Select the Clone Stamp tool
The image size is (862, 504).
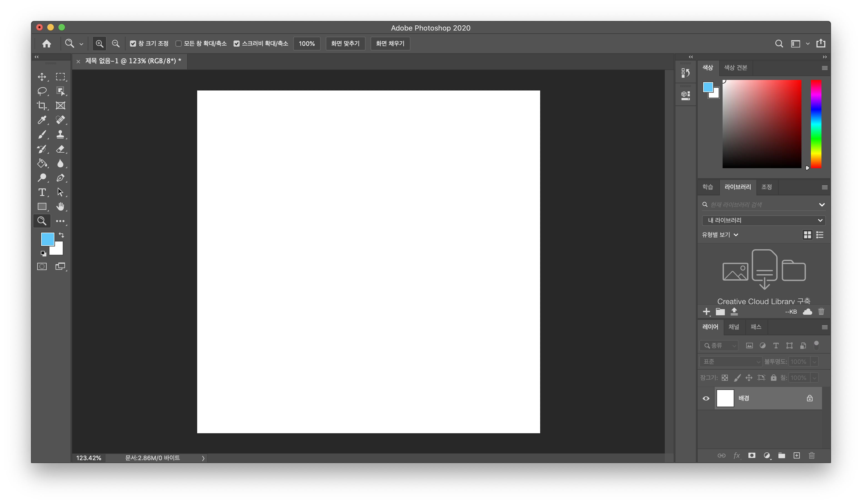[x=60, y=134]
